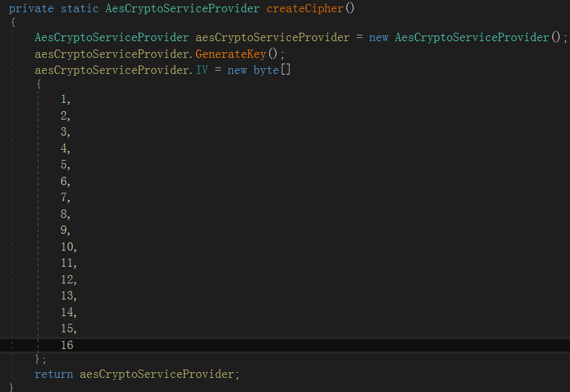Click the array value 1
Screen dimensions: 570x392
click(64, 99)
